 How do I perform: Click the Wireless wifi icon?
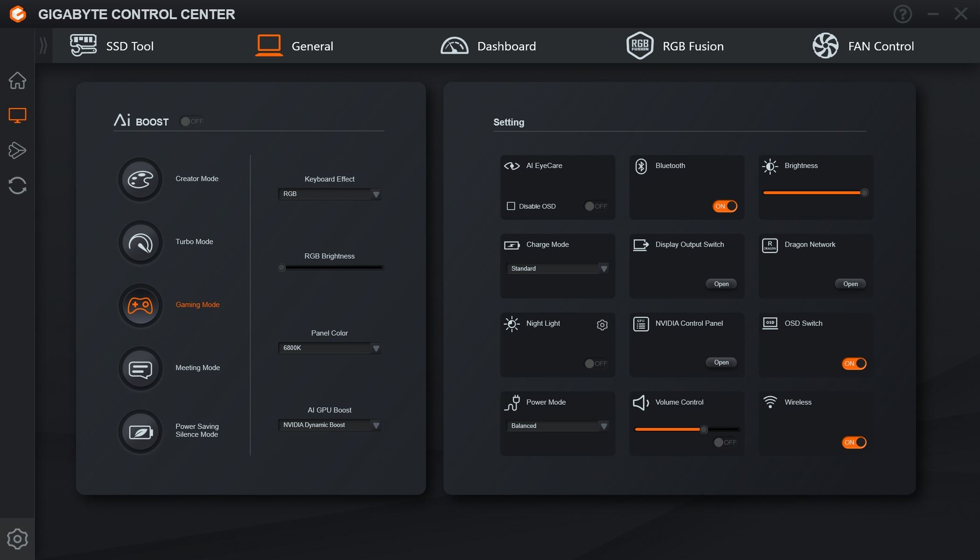(770, 402)
